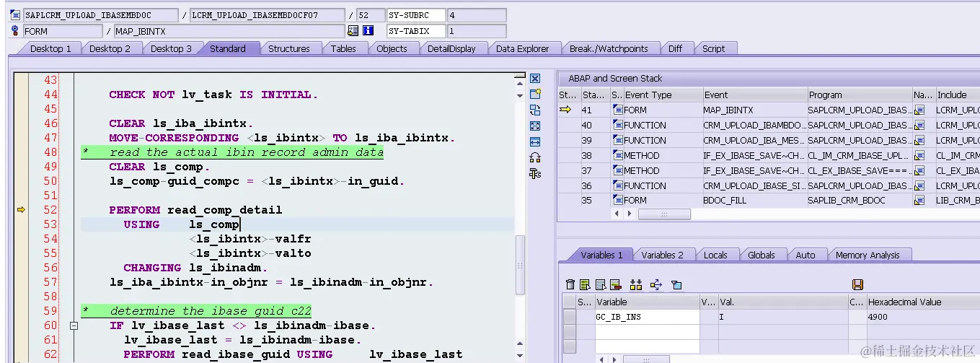Click the blue arrow icon in Variables toolbar

(x=658, y=284)
